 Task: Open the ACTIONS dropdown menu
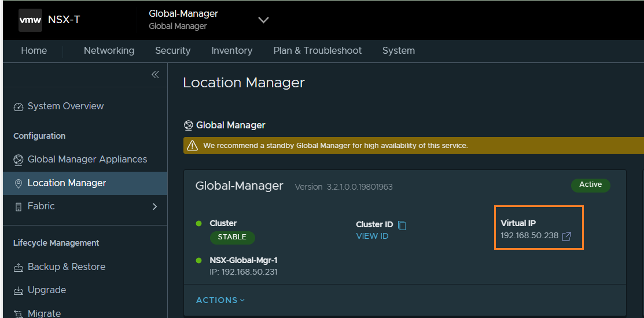(x=220, y=300)
